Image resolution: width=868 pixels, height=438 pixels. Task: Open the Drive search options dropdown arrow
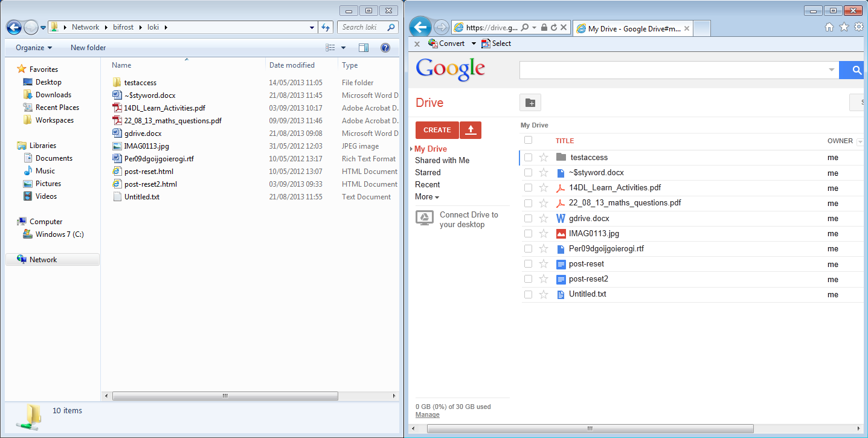(x=832, y=71)
